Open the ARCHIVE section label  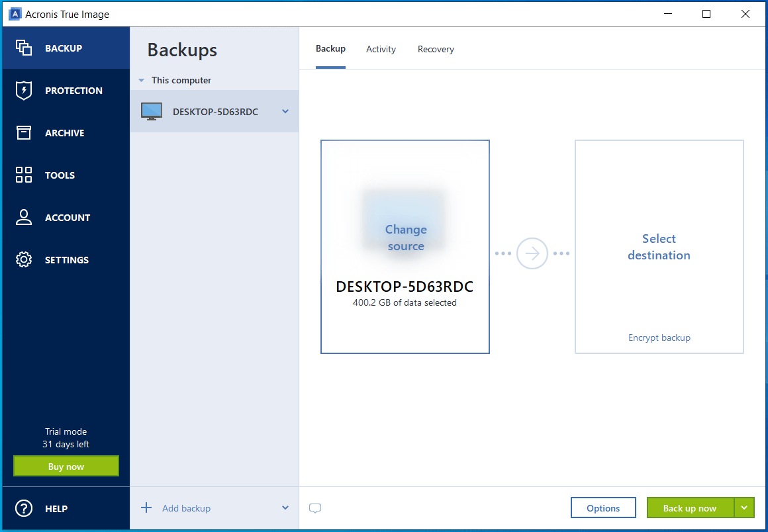coord(65,133)
